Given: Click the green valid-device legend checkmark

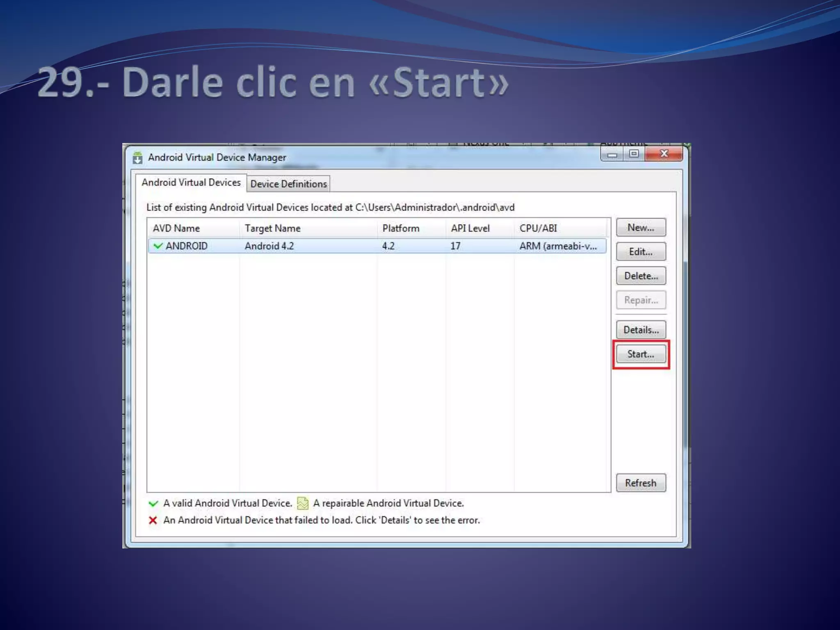Looking at the screenshot, I should (153, 503).
